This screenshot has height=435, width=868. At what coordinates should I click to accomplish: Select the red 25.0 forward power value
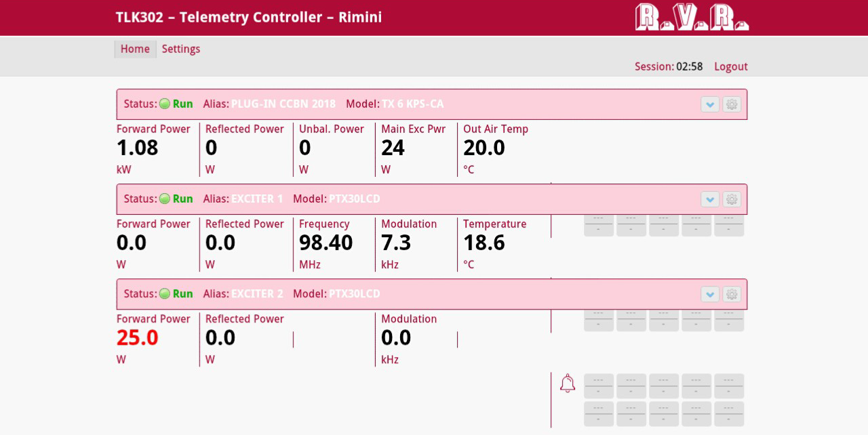138,337
